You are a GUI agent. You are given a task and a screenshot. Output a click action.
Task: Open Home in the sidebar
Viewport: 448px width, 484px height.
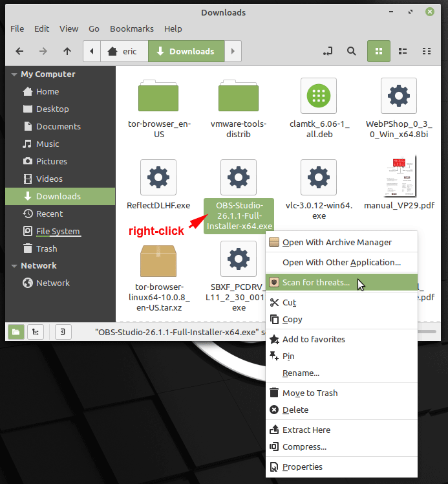pyautogui.click(x=60, y=92)
